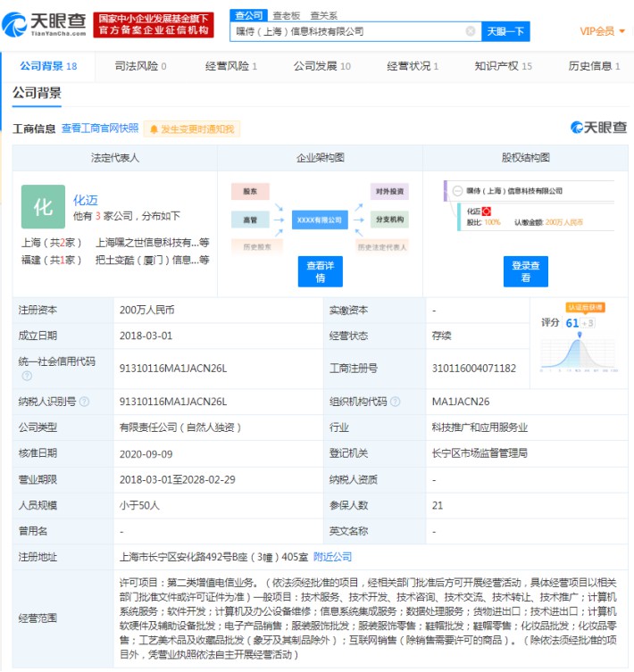Open 查看工商官网快照 link
This screenshot has height=672, width=634.
tap(100, 129)
